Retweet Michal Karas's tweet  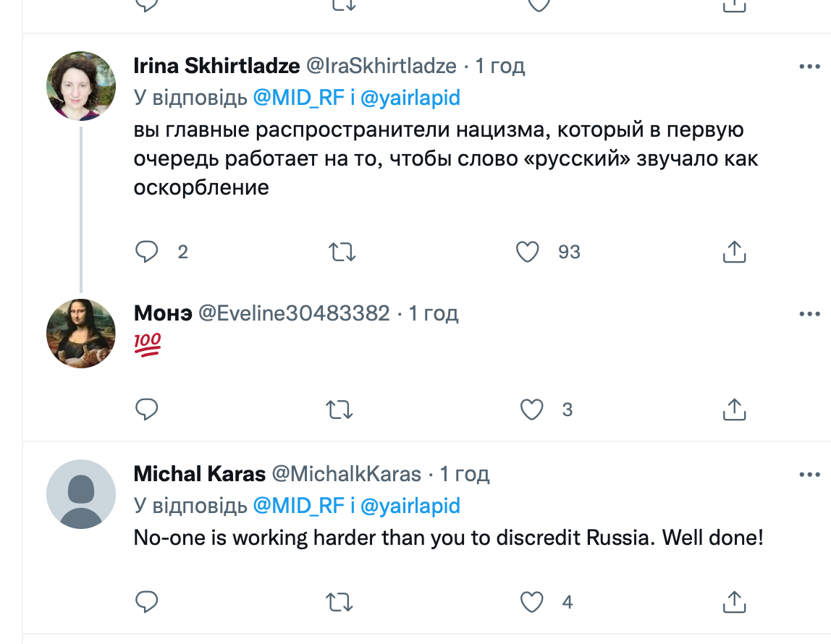[x=340, y=601]
